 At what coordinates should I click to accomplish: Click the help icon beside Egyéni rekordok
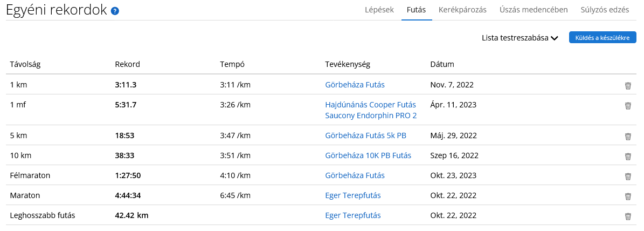(x=115, y=11)
